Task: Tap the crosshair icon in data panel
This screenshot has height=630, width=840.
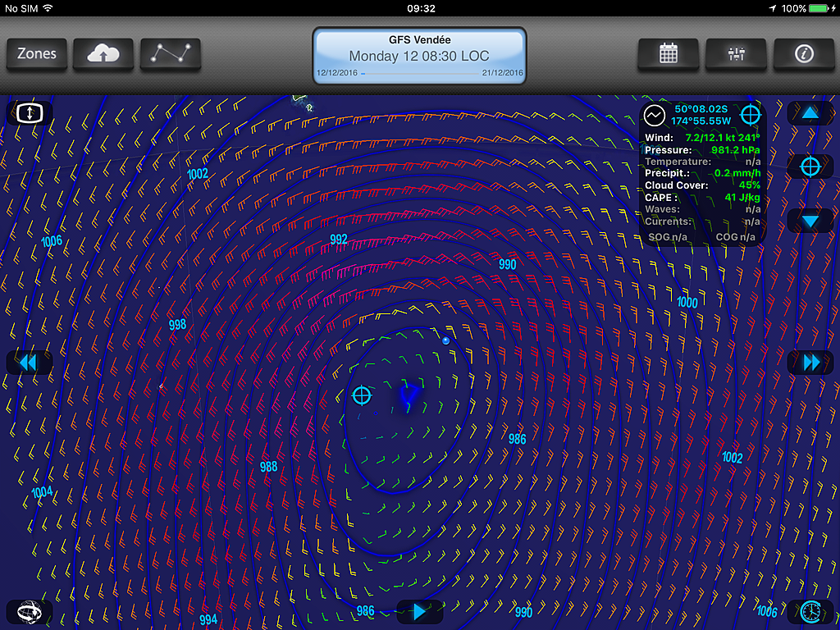Action: [750, 115]
